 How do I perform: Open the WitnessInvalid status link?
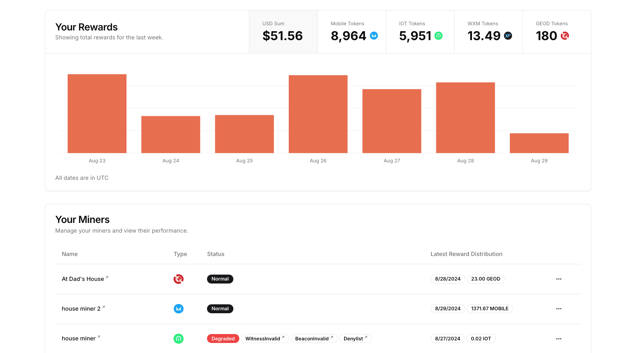(x=265, y=339)
